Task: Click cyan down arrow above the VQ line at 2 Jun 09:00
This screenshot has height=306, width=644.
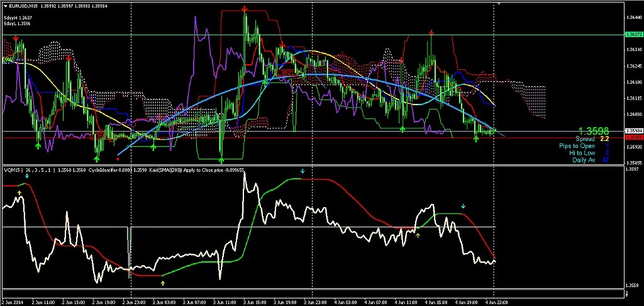Action: pos(27,176)
